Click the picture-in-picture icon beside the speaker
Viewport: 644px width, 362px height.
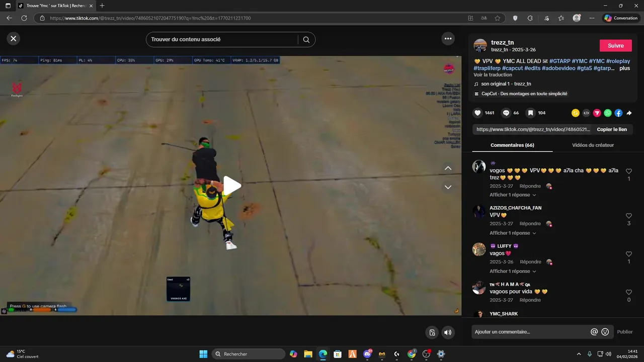coord(432,332)
